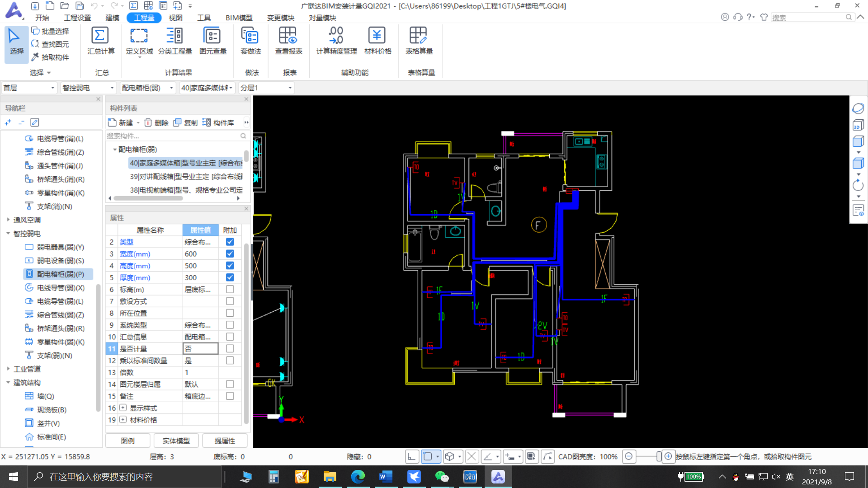Image resolution: width=868 pixels, height=488 pixels.
Task: Open the 智控弱电 discipline dropdown
Action: click(x=88, y=88)
